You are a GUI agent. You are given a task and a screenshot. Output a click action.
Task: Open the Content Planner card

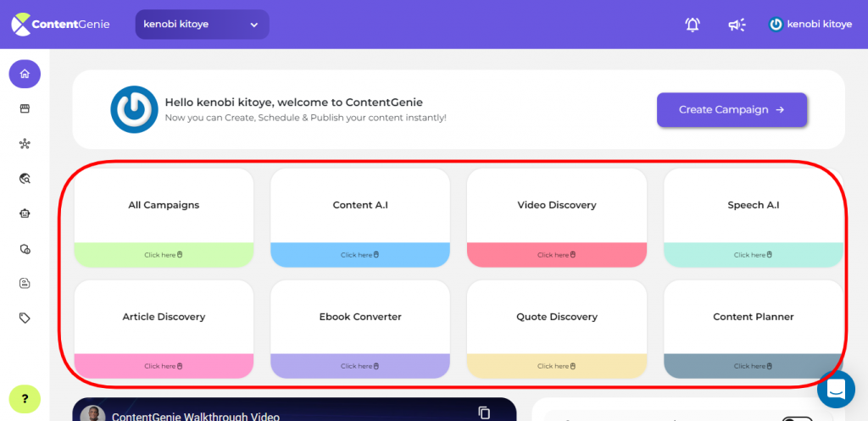click(x=754, y=330)
